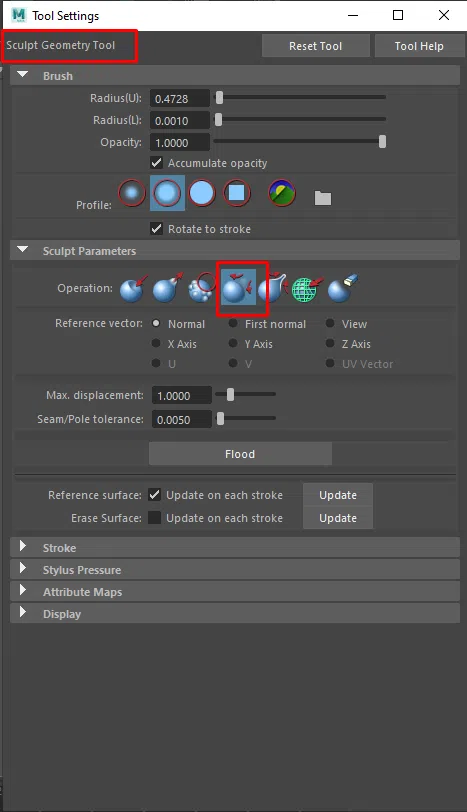Select the Relax operation icon

239,288
